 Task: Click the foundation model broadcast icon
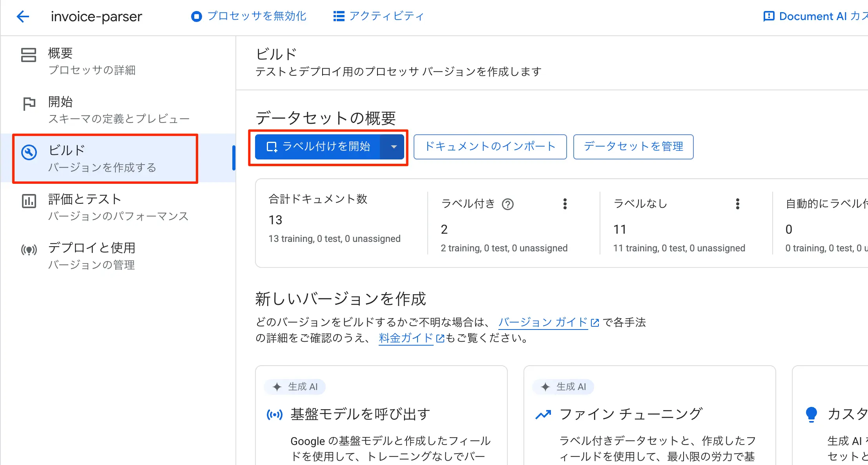(274, 414)
